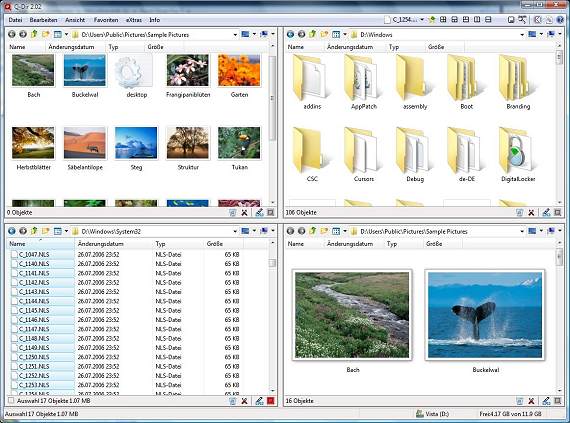Open the network tools icon in main toolbar

coord(522,20)
